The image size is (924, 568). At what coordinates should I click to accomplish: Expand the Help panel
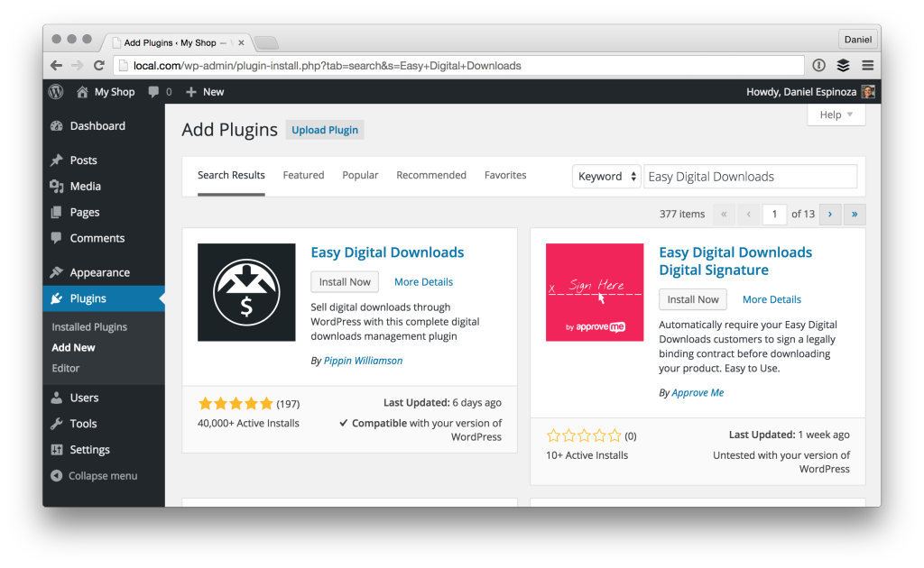pos(836,115)
